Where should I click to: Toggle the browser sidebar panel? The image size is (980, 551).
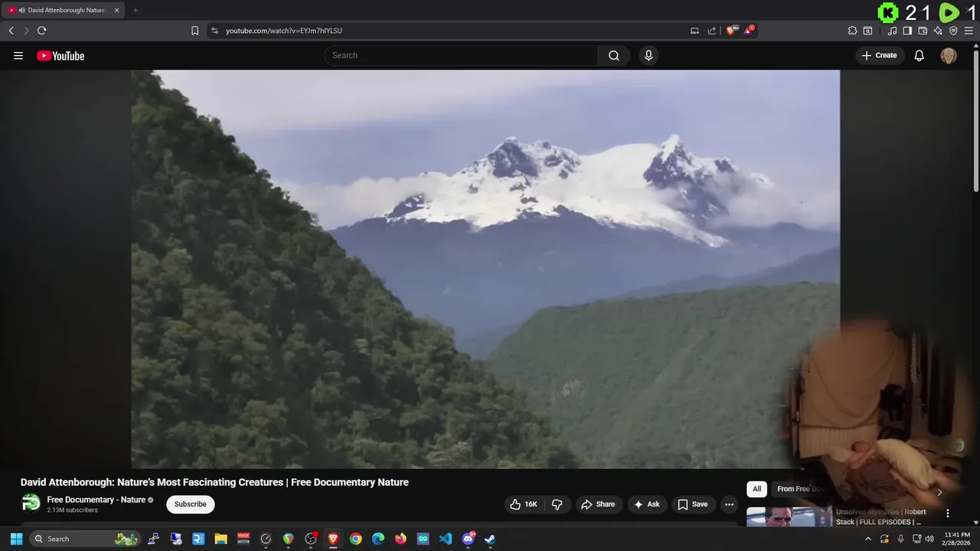pos(907,31)
